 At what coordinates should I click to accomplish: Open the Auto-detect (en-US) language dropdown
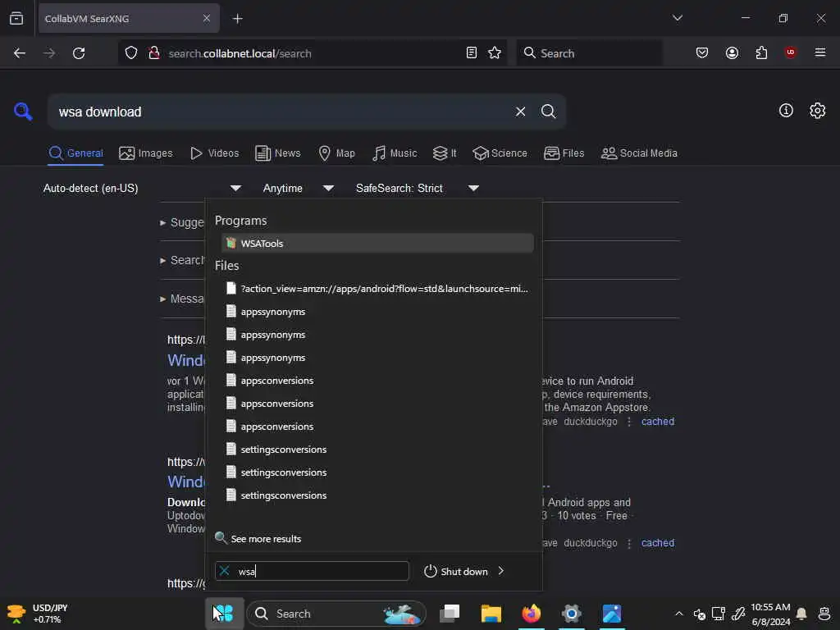pyautogui.click(x=143, y=188)
